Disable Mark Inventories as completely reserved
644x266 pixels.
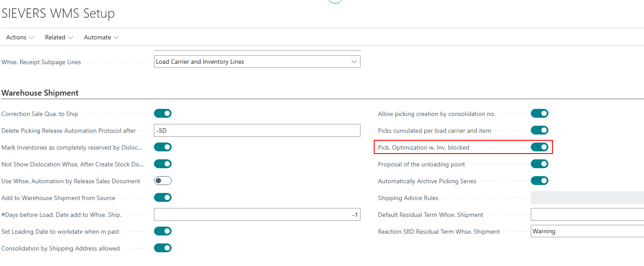(163, 147)
